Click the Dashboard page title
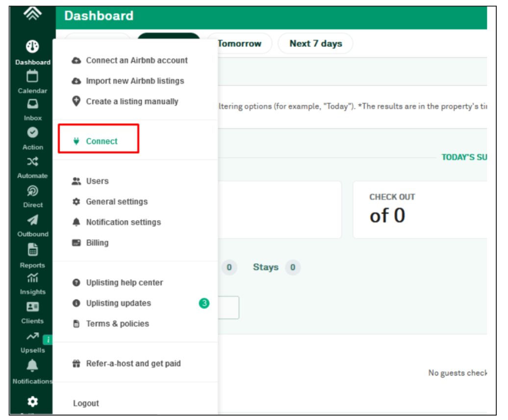The height and width of the screenshot is (420, 508). point(99,16)
